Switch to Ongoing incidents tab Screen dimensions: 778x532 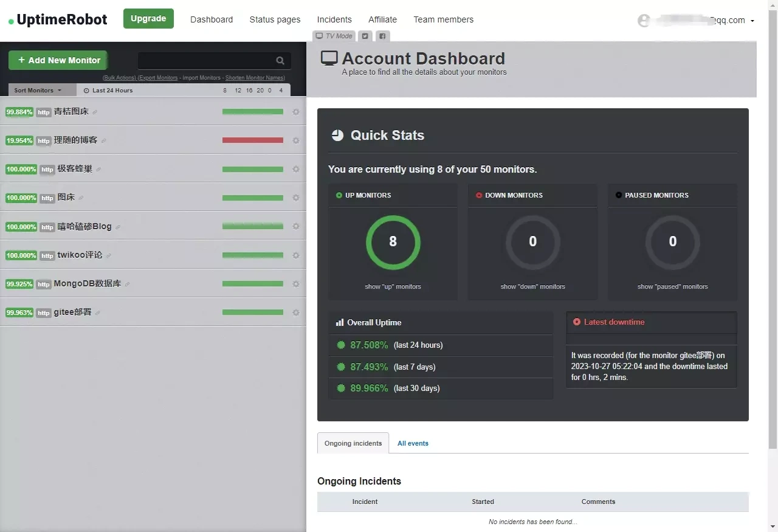pos(353,443)
